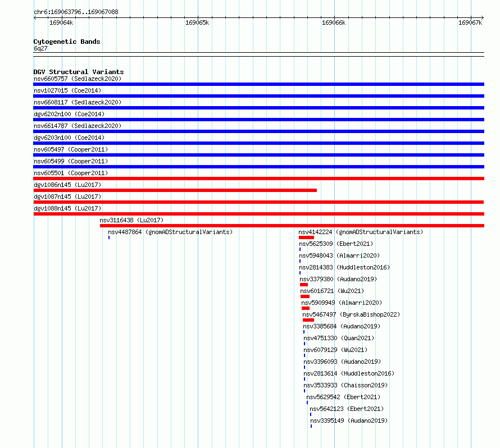Click the dgv1086n145 (Lu2017) label

[67, 185]
